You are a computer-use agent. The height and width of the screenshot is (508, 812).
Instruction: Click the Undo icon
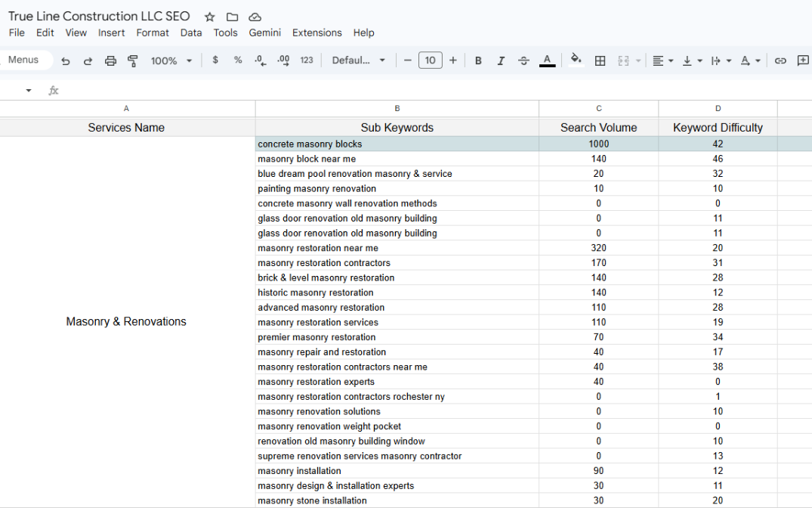[x=66, y=60]
